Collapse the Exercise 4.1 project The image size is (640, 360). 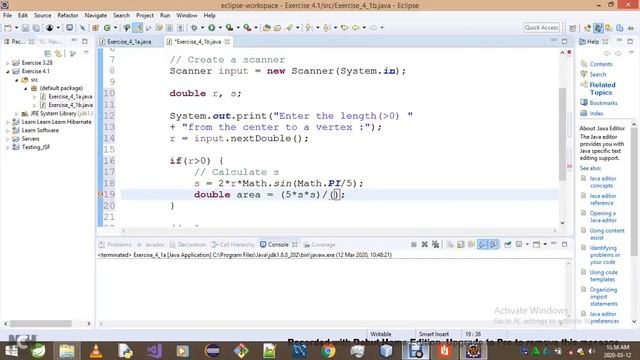7,71
